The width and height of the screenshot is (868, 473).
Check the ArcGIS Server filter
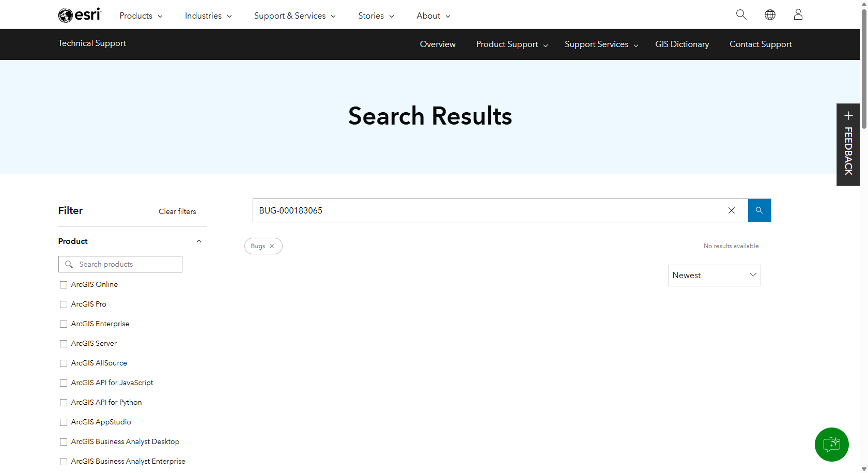[x=64, y=344]
